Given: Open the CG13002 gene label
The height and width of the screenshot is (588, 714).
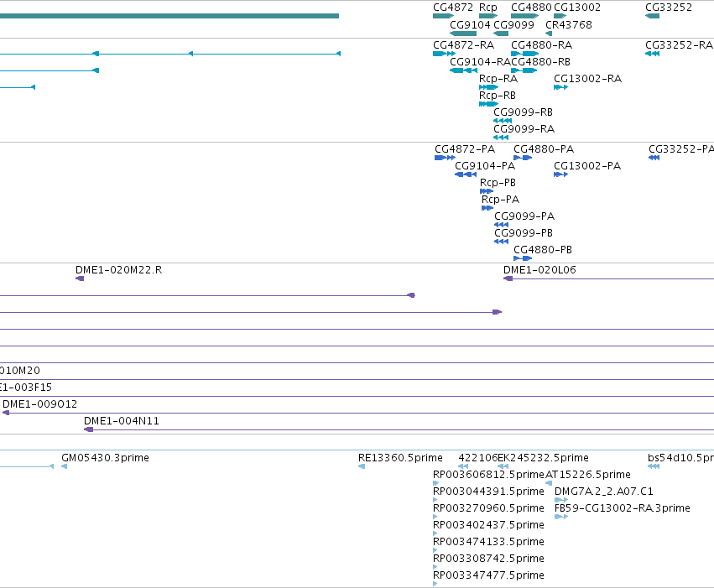Looking at the screenshot, I should coord(577,8).
